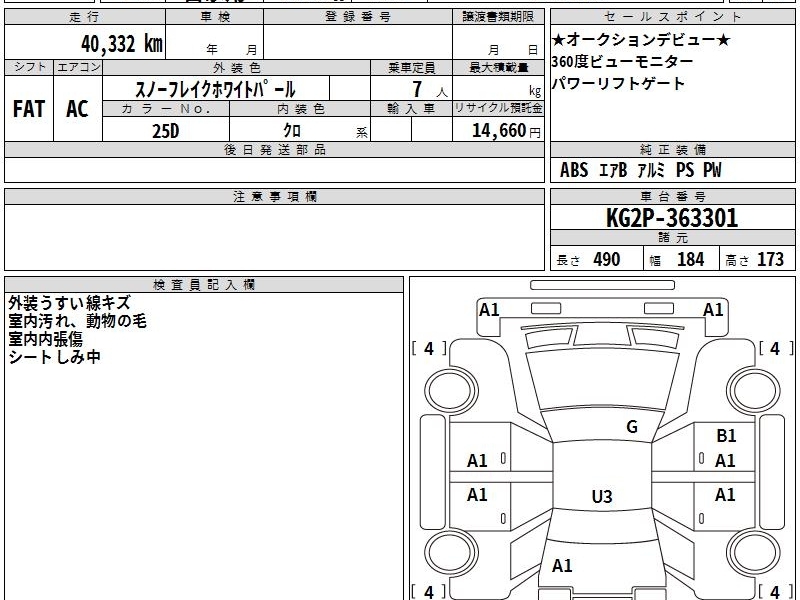Click A1 at diagram's top-right bumper corner
The height and width of the screenshot is (600, 800).
(713, 310)
